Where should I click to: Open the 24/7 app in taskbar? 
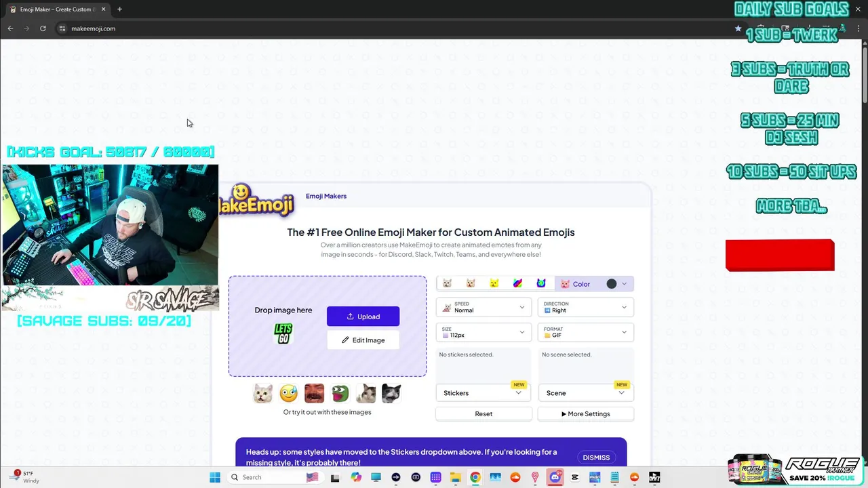[x=654, y=477]
